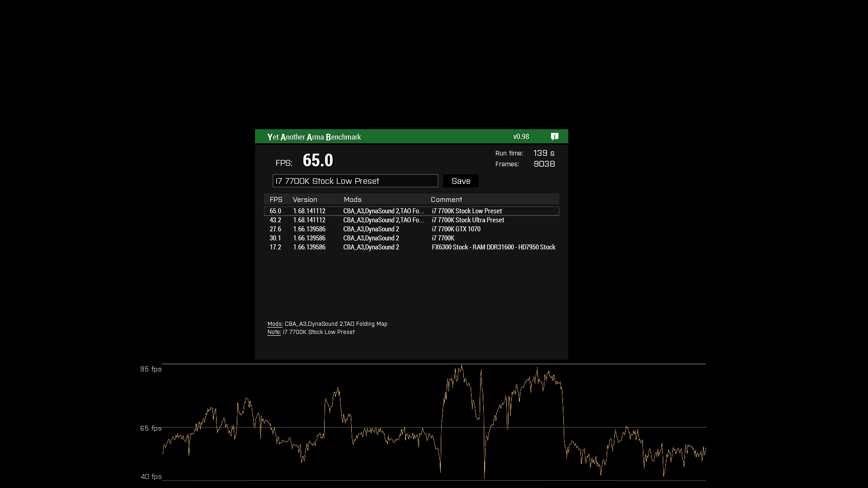Click the Comment column header

(446, 199)
